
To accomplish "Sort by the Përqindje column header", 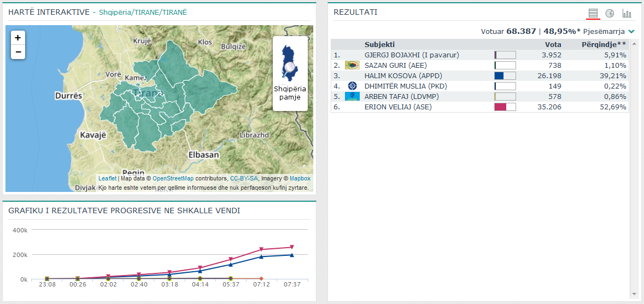I will [x=604, y=44].
